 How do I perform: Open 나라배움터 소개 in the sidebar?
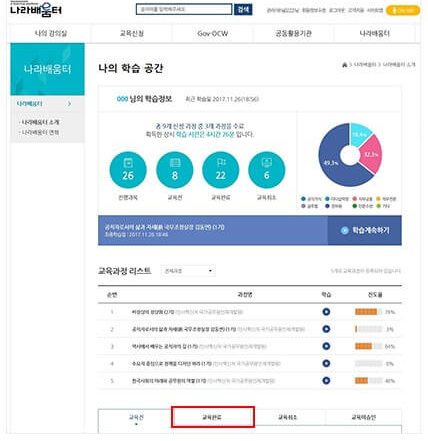(x=40, y=122)
